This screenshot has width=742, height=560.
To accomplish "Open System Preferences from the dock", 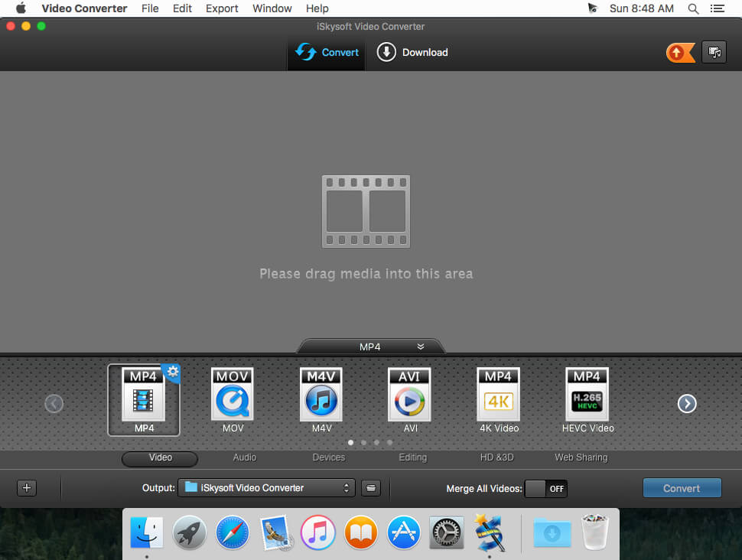I will point(446,532).
